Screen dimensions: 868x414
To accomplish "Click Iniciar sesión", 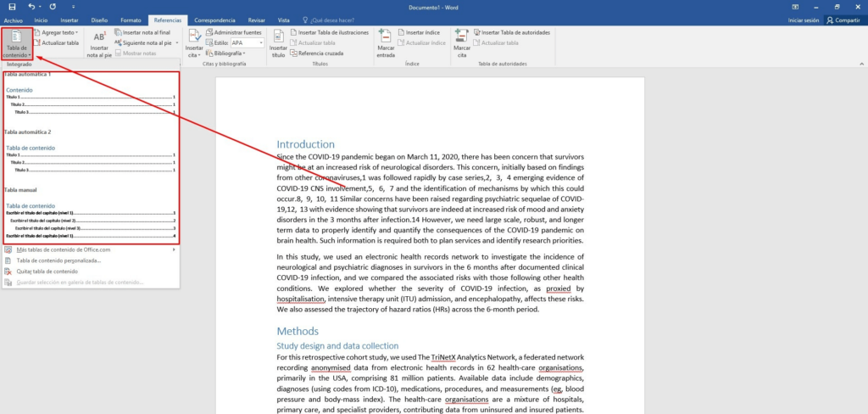I will [x=804, y=20].
